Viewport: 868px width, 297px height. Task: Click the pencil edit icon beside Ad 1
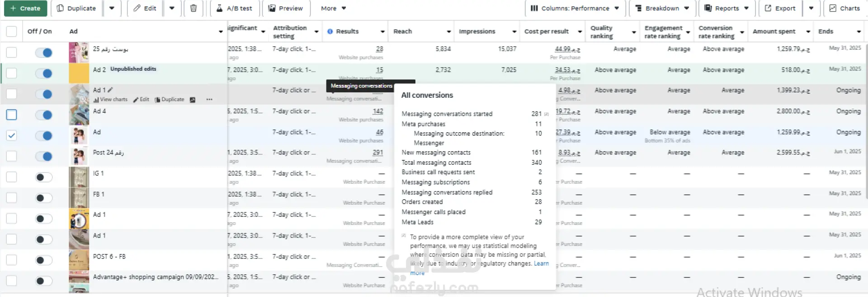(x=110, y=90)
